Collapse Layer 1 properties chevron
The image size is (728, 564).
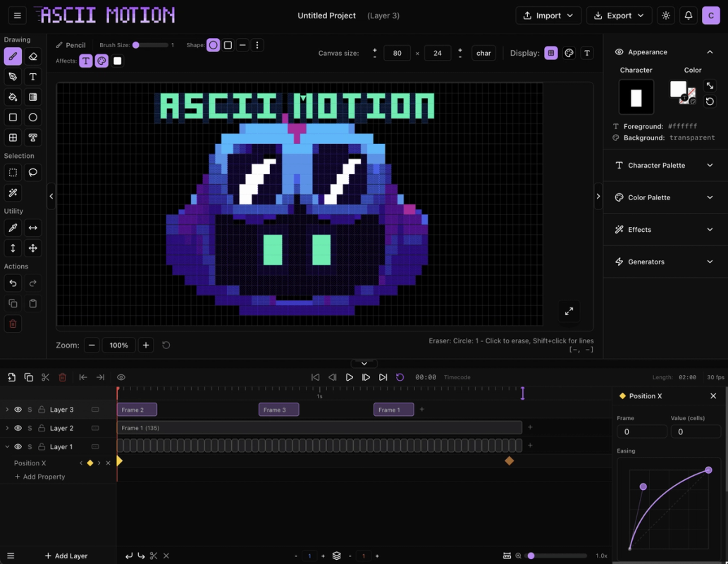pos(7,446)
